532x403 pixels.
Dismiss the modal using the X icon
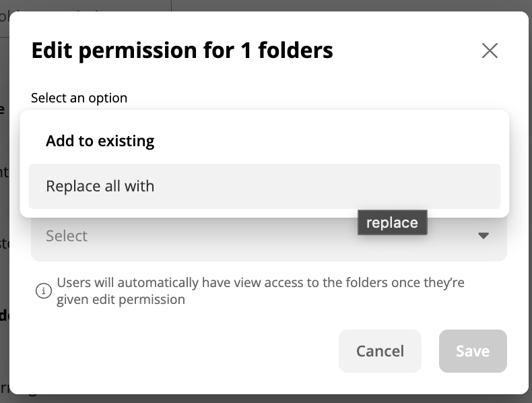point(490,51)
